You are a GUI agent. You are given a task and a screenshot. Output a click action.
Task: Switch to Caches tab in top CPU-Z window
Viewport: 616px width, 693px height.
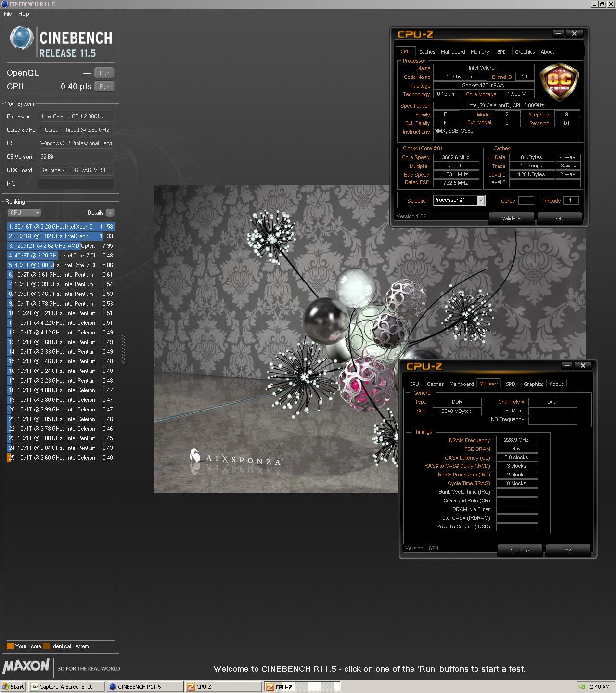tap(426, 52)
